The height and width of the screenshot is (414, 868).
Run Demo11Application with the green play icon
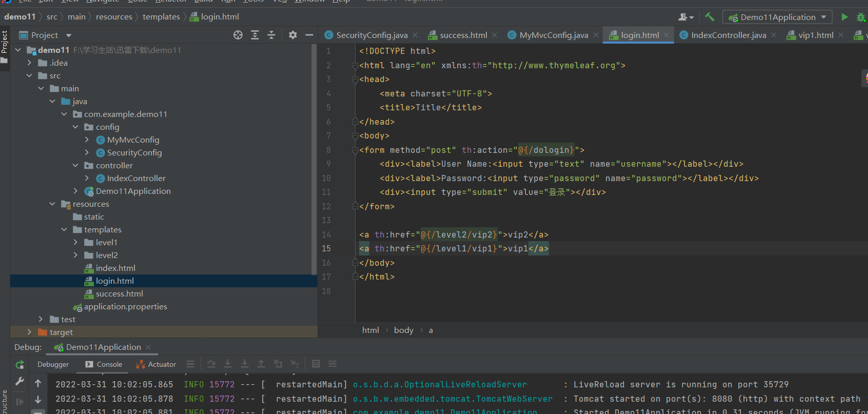(x=844, y=17)
